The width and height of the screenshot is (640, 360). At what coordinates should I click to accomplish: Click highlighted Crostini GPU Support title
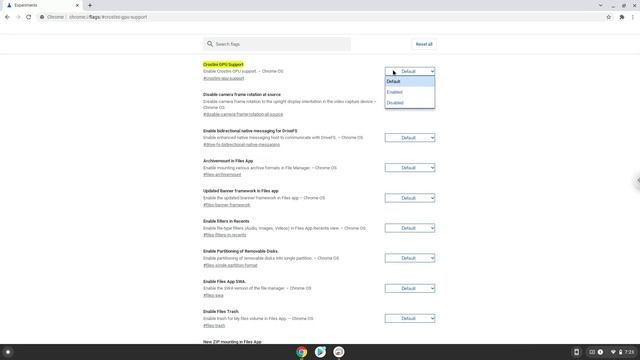pos(223,64)
